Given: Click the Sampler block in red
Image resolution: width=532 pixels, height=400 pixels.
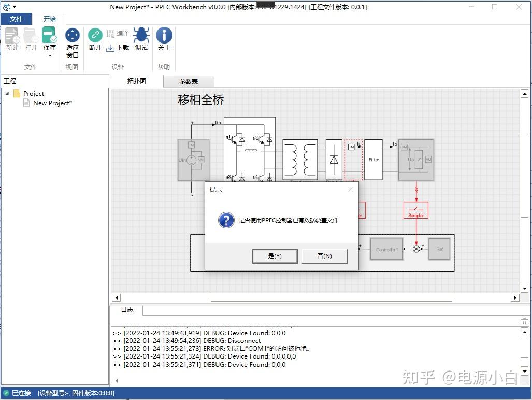Looking at the screenshot, I should coord(416,210).
